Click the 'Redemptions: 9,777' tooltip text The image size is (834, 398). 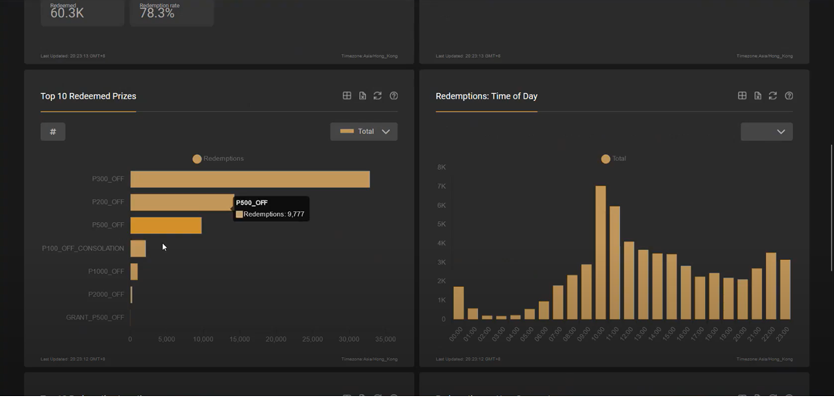(x=274, y=214)
